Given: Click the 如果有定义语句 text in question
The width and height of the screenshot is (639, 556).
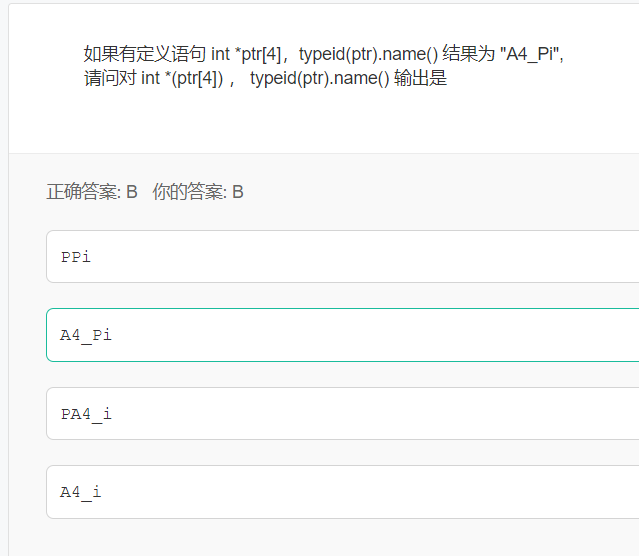Looking at the screenshot, I should (145, 54).
